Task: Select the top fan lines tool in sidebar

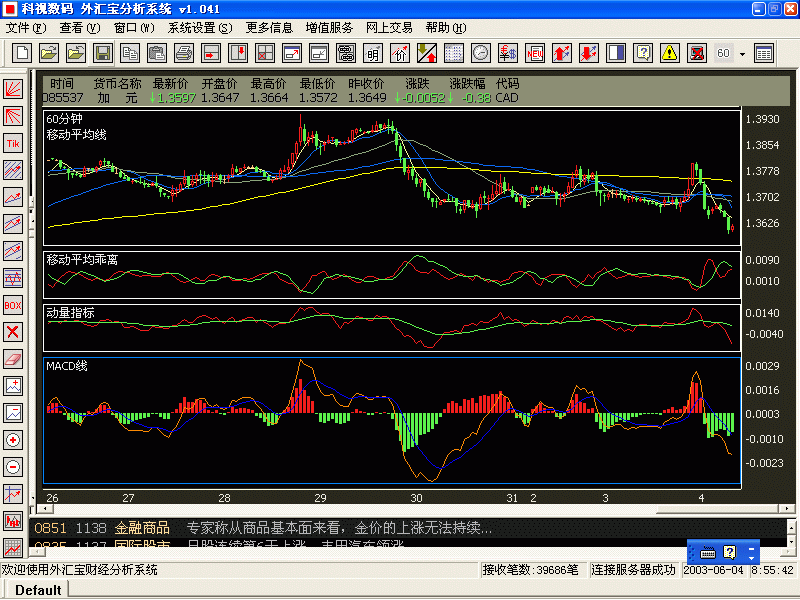Action: [13, 89]
